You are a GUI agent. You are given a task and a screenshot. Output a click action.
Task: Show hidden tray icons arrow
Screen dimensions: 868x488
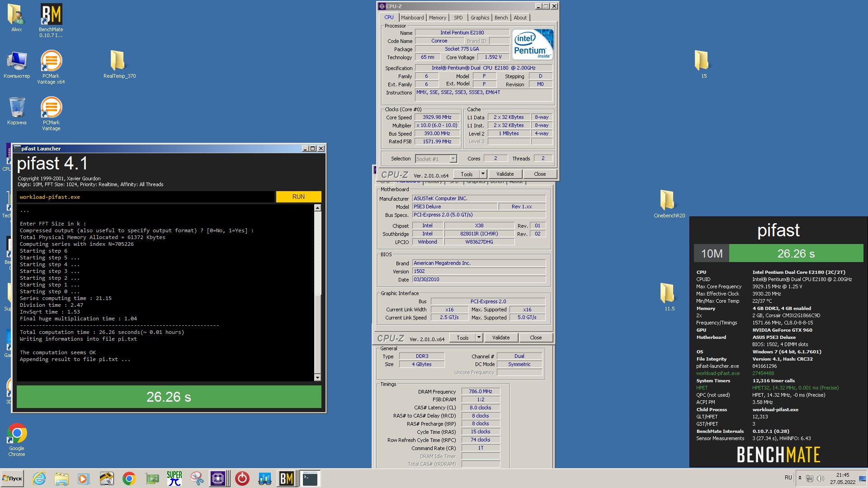point(800,478)
